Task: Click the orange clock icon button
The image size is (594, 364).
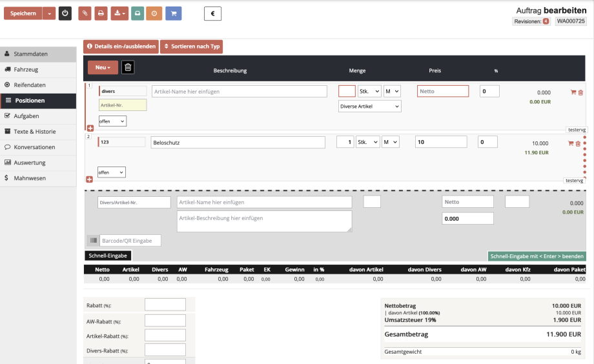Action: [154, 14]
